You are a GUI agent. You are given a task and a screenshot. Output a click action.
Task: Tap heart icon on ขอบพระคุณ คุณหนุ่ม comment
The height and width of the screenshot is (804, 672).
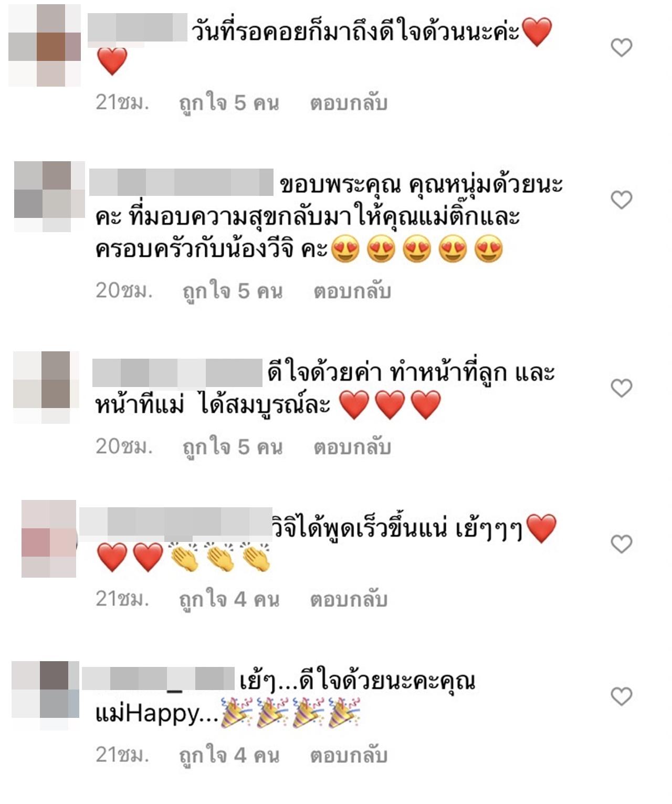(x=622, y=200)
